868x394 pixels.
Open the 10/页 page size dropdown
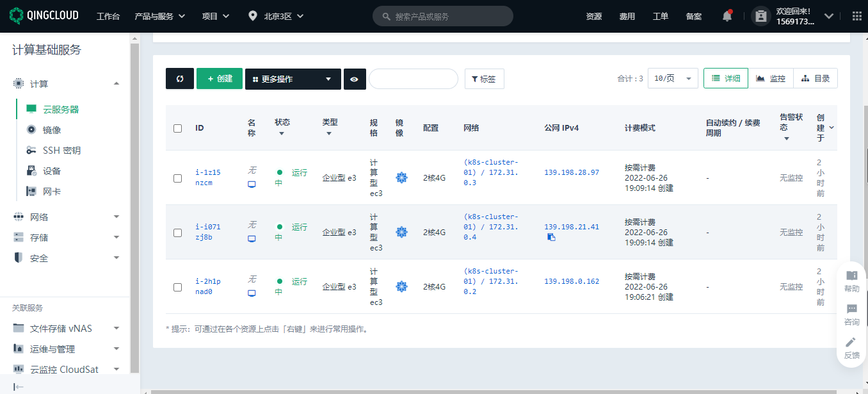[x=673, y=78]
